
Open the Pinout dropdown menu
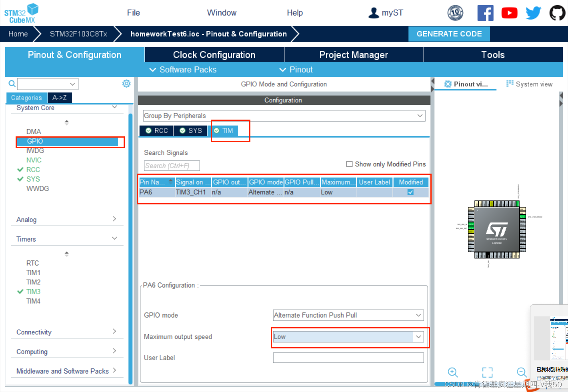point(296,70)
